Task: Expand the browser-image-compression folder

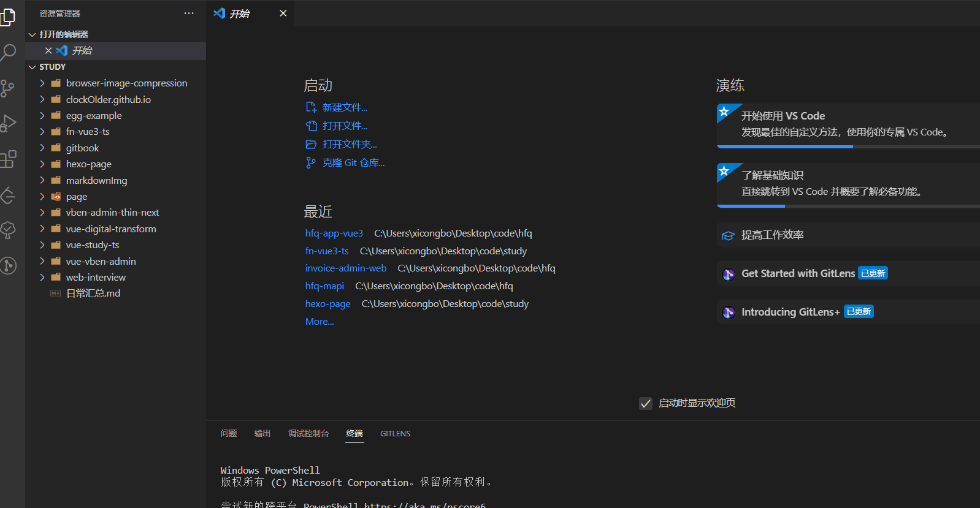Action: 42,83
